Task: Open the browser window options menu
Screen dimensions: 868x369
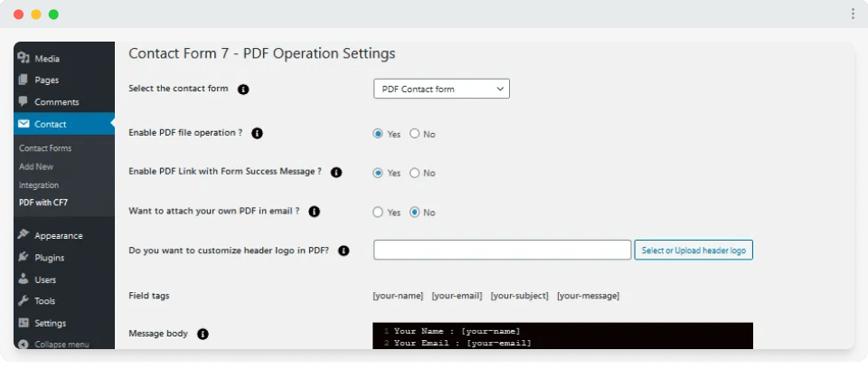Action: tap(853, 14)
